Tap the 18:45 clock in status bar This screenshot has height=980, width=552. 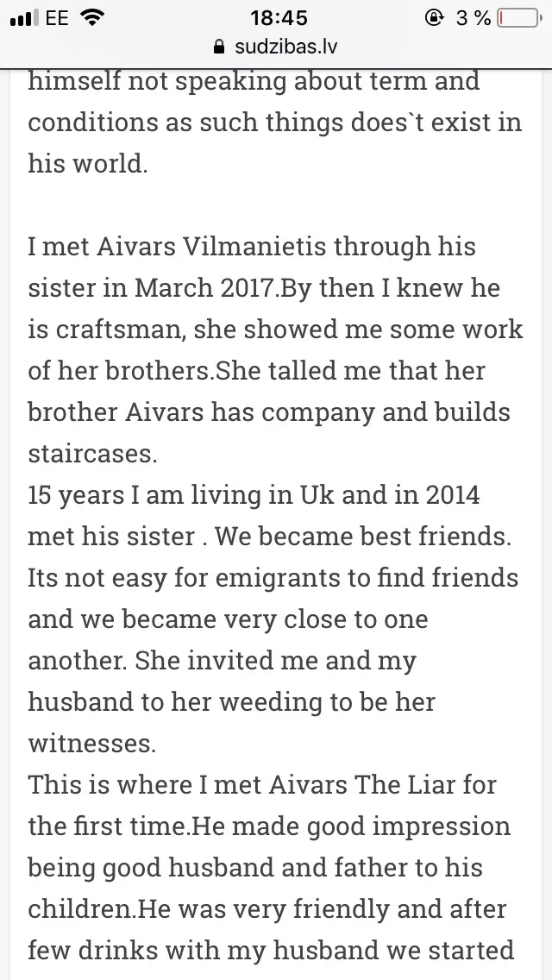[x=279, y=18]
